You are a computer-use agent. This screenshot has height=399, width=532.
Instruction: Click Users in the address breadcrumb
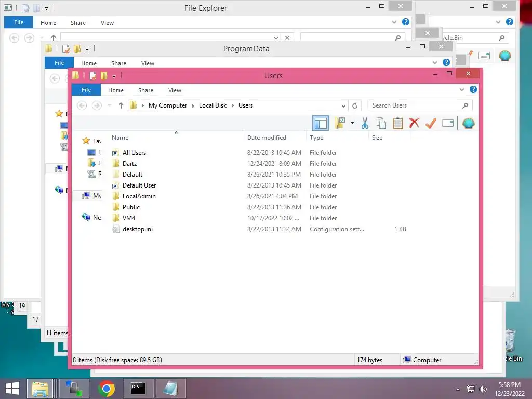click(x=246, y=105)
